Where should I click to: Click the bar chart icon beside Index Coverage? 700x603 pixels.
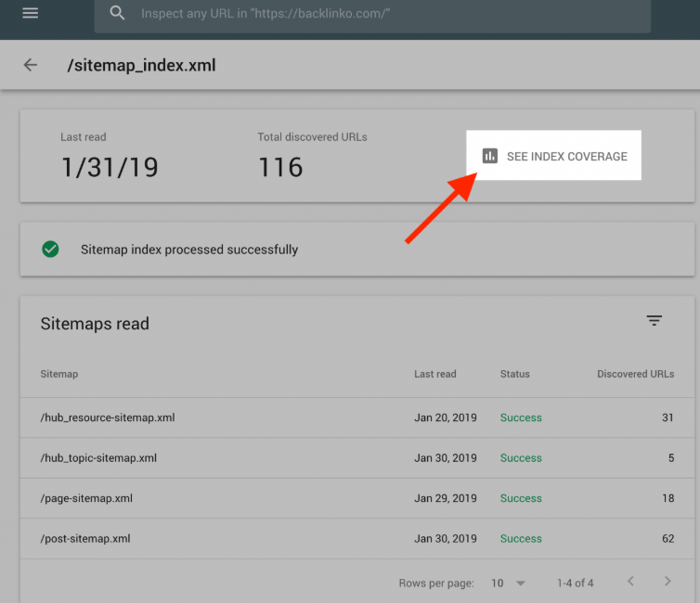click(490, 156)
